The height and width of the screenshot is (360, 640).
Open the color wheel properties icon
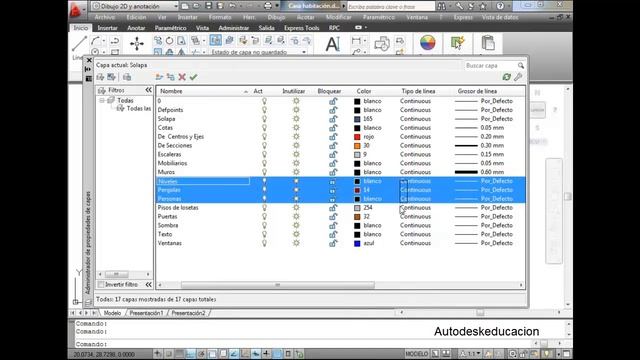[x=427, y=43]
